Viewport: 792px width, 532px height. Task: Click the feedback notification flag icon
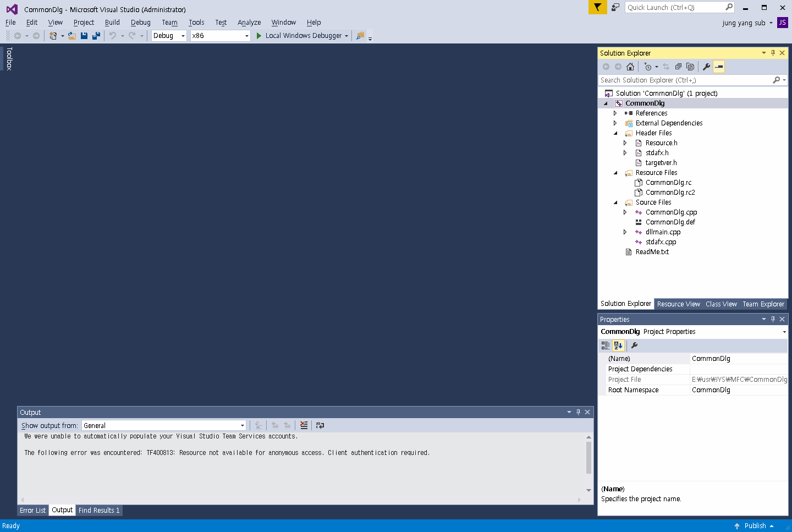pos(597,7)
